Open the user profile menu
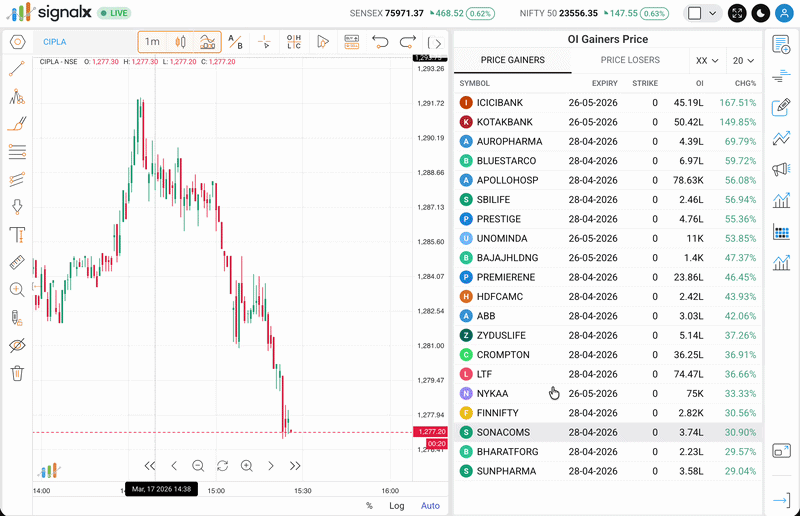This screenshot has width=800, height=516. pos(784,13)
